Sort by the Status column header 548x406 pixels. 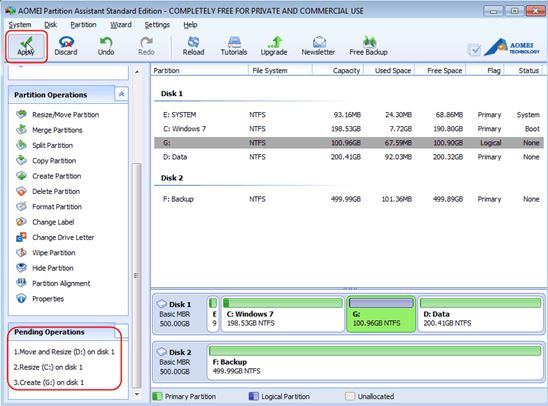click(x=524, y=71)
